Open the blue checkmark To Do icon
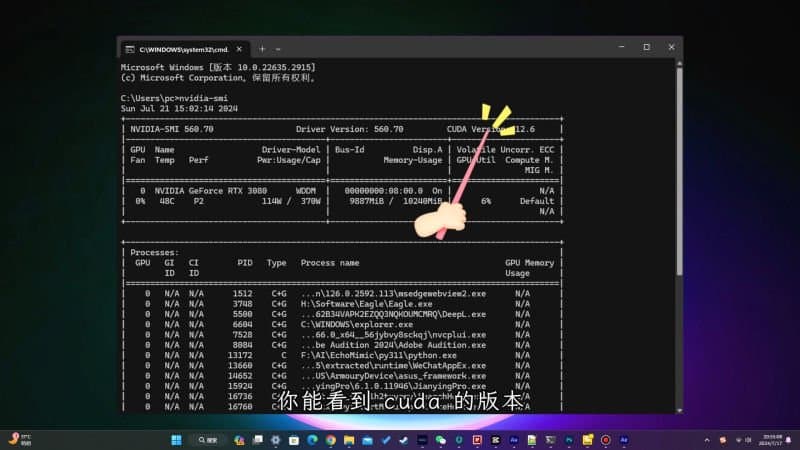This screenshot has width=800, height=450. coord(386,440)
